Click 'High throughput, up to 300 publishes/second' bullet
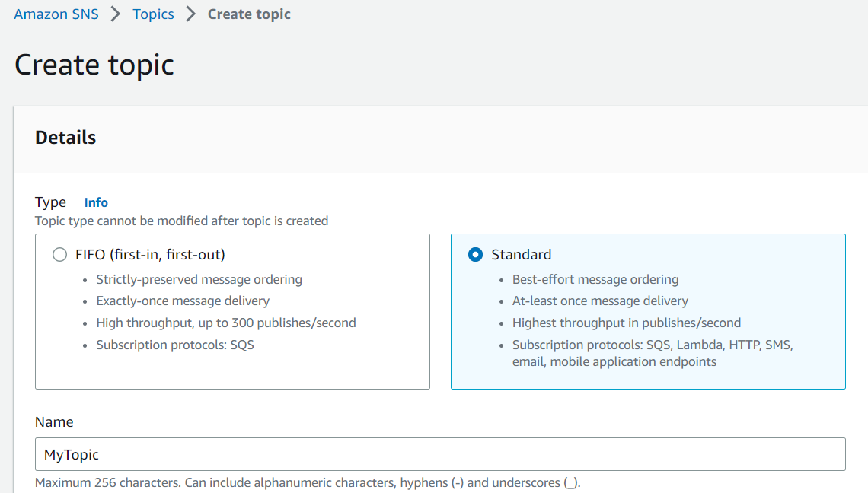This screenshot has width=868, height=493. pos(226,323)
